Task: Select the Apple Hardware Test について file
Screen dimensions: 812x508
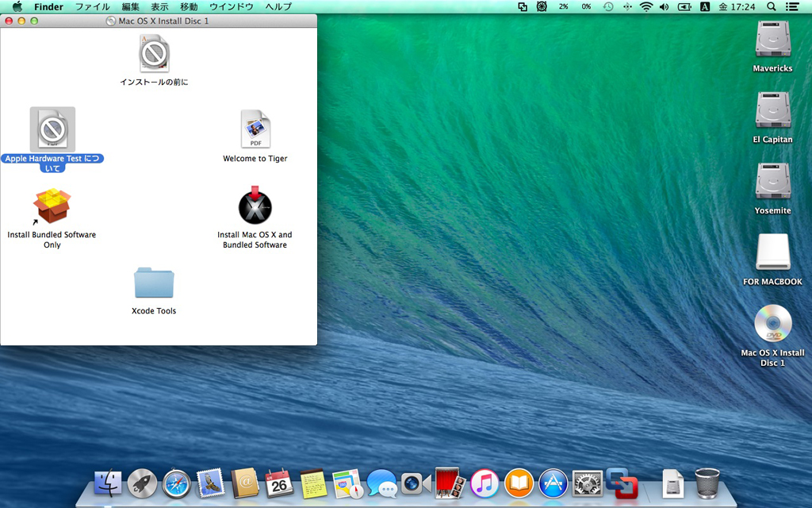Action: pyautogui.click(x=52, y=129)
